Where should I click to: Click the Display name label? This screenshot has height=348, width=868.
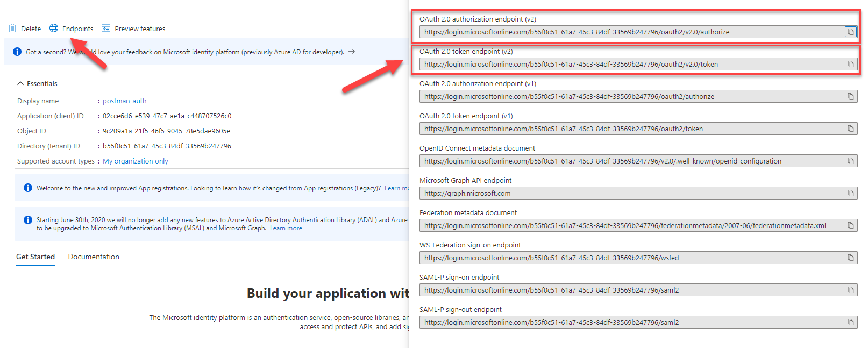tap(38, 101)
